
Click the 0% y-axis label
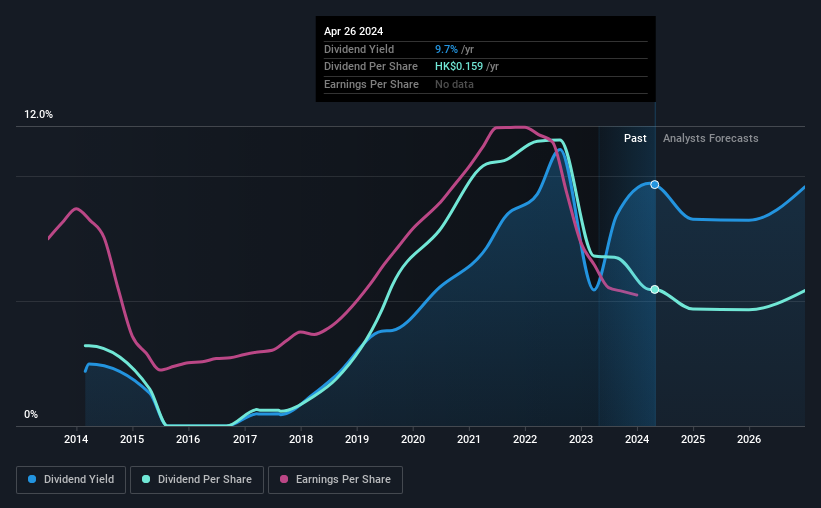click(x=31, y=414)
